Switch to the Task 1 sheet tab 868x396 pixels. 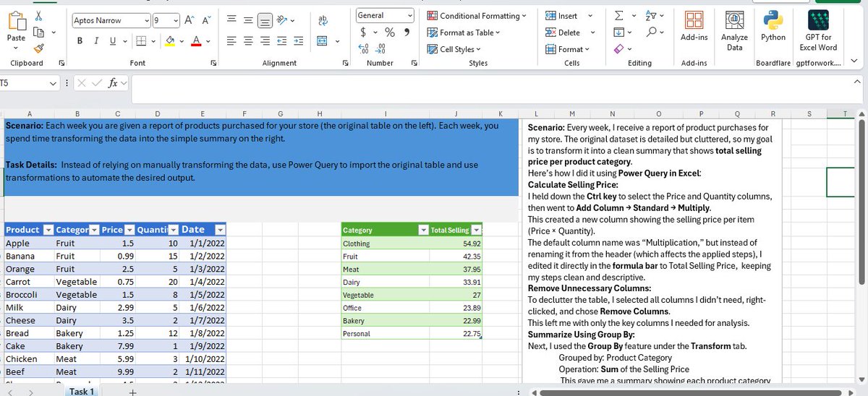(x=82, y=391)
